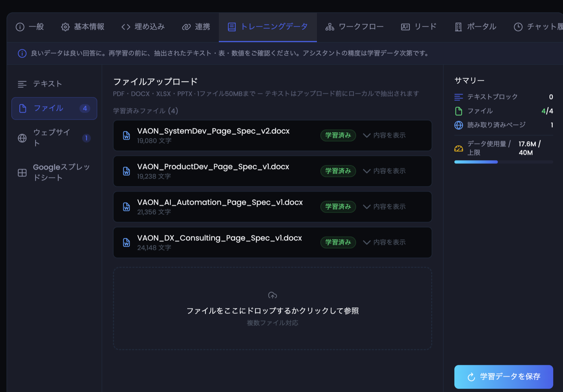563x392 pixels.
Task: Click the data usage progress bar
Action: click(504, 162)
